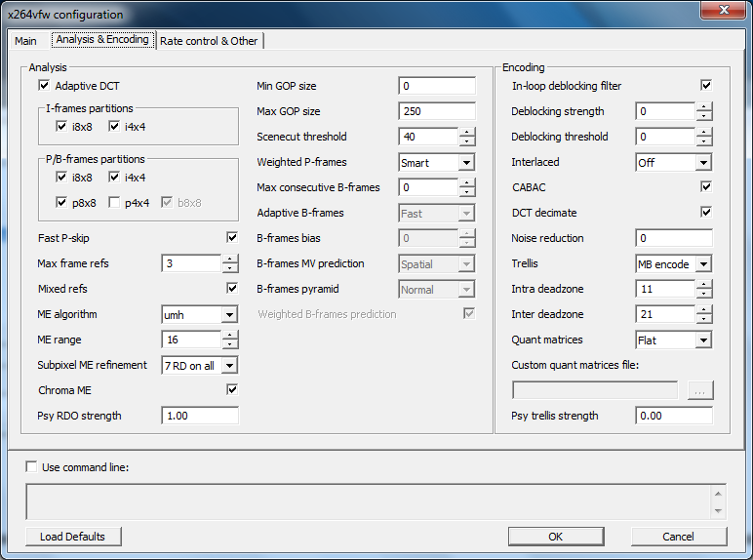Increase Deblocking strength with up arrow

[704, 106]
